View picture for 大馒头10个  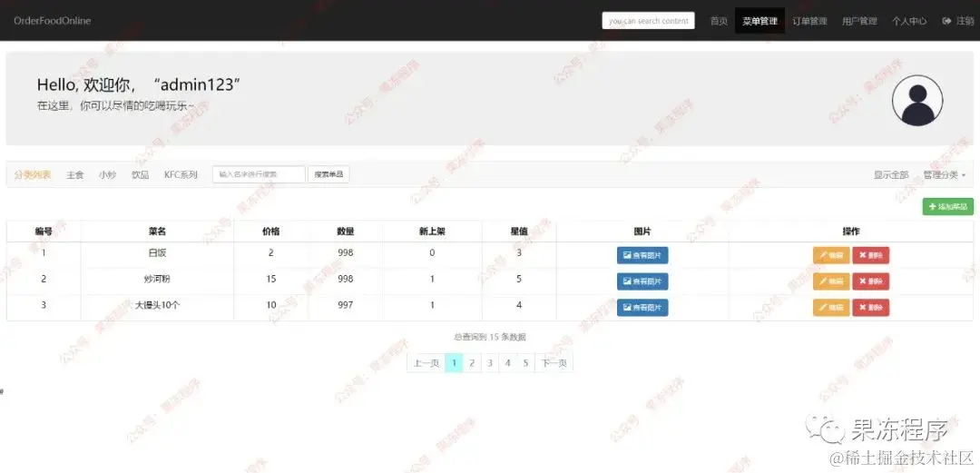coord(642,308)
